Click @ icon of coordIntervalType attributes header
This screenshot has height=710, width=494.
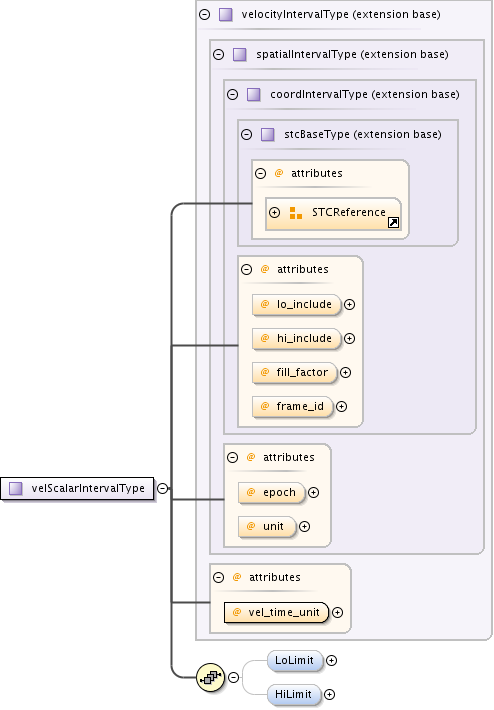point(265,269)
